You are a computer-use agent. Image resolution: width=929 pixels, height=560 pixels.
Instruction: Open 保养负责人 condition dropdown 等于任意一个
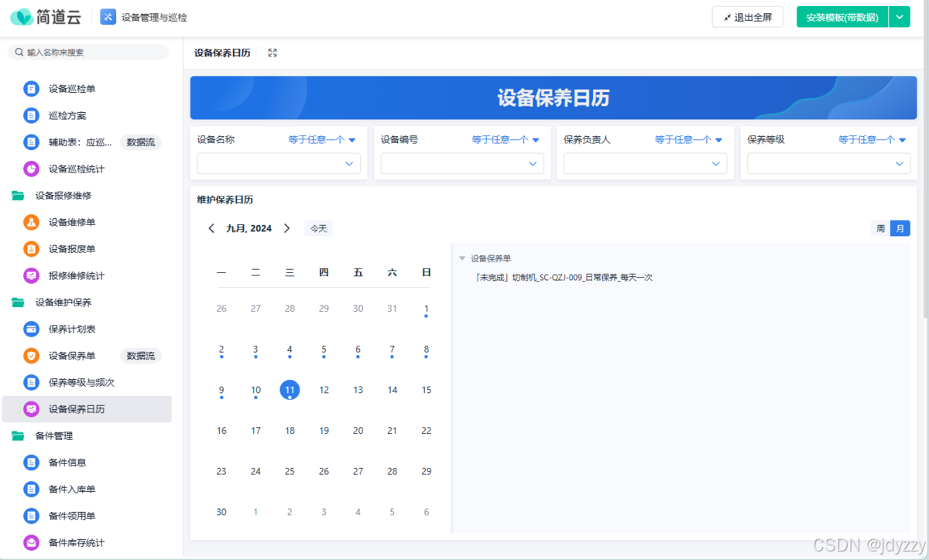pos(689,140)
